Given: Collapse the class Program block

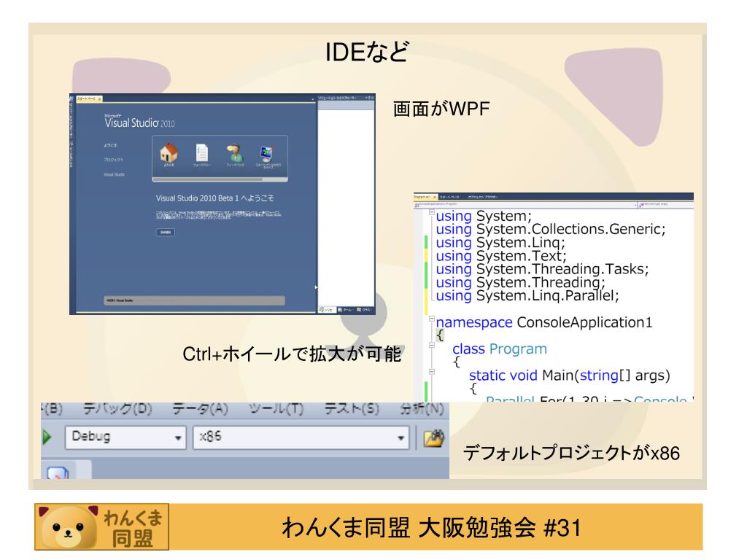Looking at the screenshot, I should click(x=432, y=345).
